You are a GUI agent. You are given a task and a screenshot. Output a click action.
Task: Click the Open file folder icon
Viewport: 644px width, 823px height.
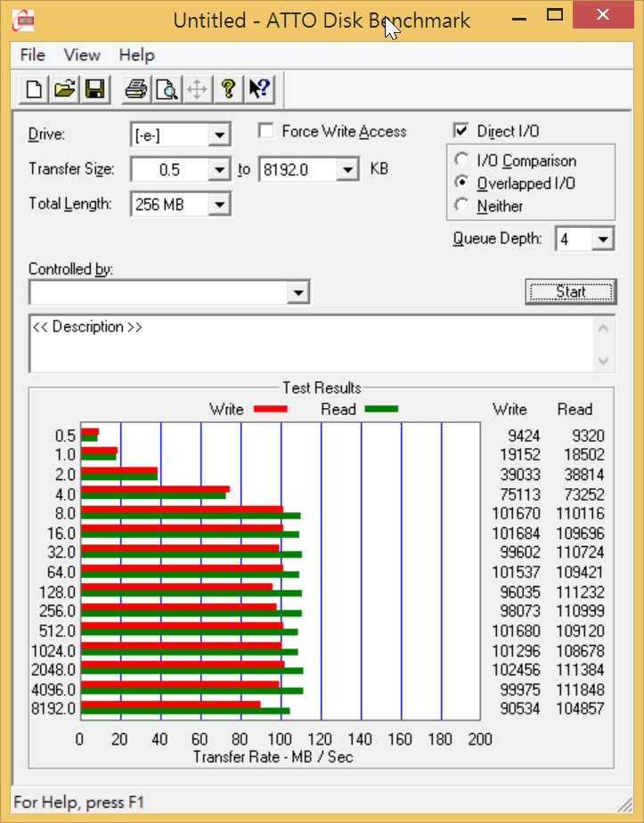click(64, 89)
